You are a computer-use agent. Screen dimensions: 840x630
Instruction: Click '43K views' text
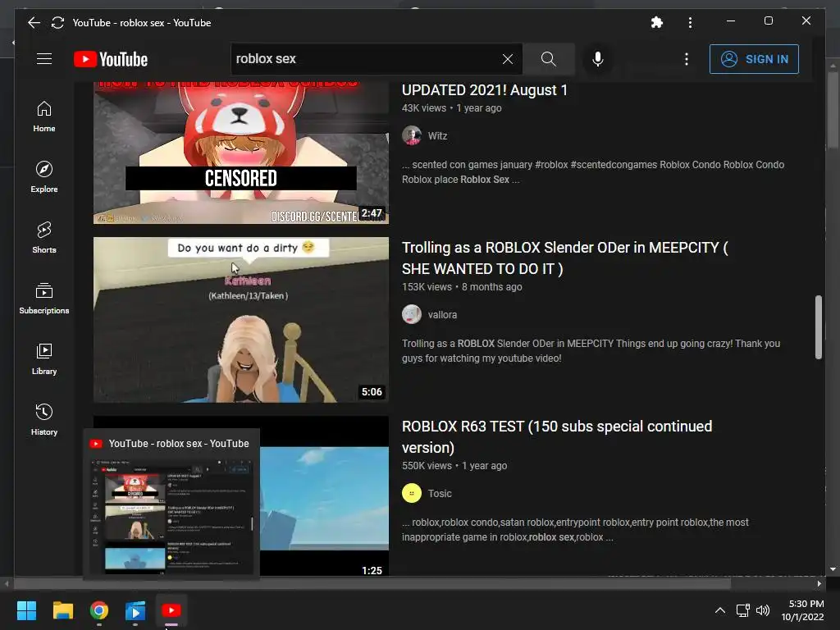pos(424,108)
